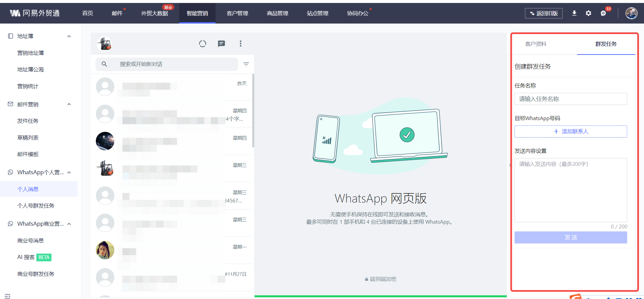
Task: Click 添加联系人 button
Action: [x=571, y=132]
